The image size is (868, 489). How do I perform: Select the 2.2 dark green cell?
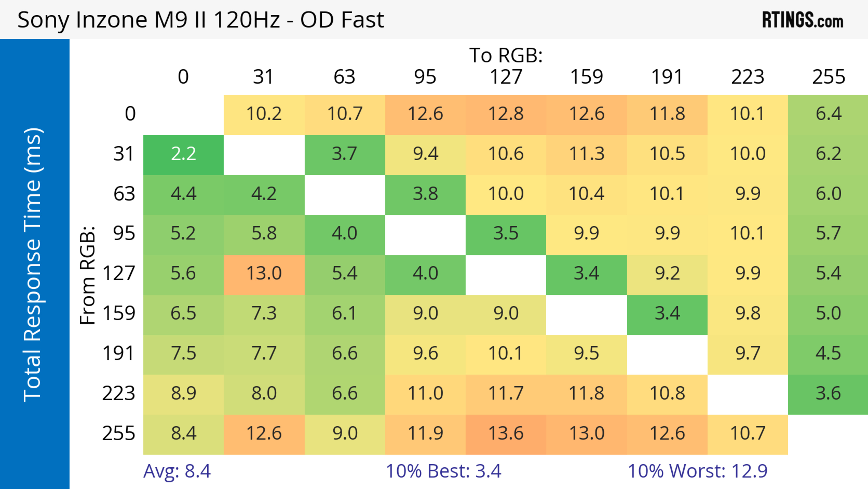(183, 154)
